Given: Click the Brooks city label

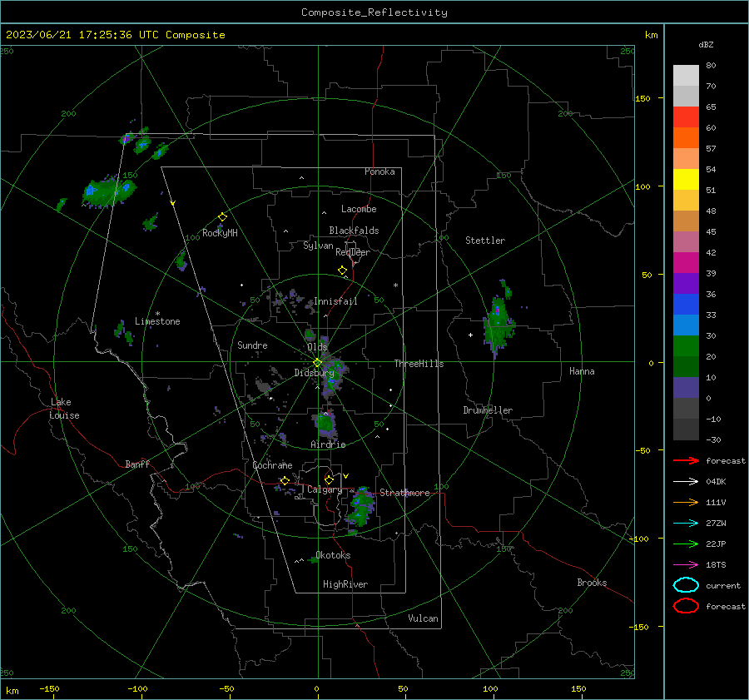Looking at the screenshot, I should point(592,583).
